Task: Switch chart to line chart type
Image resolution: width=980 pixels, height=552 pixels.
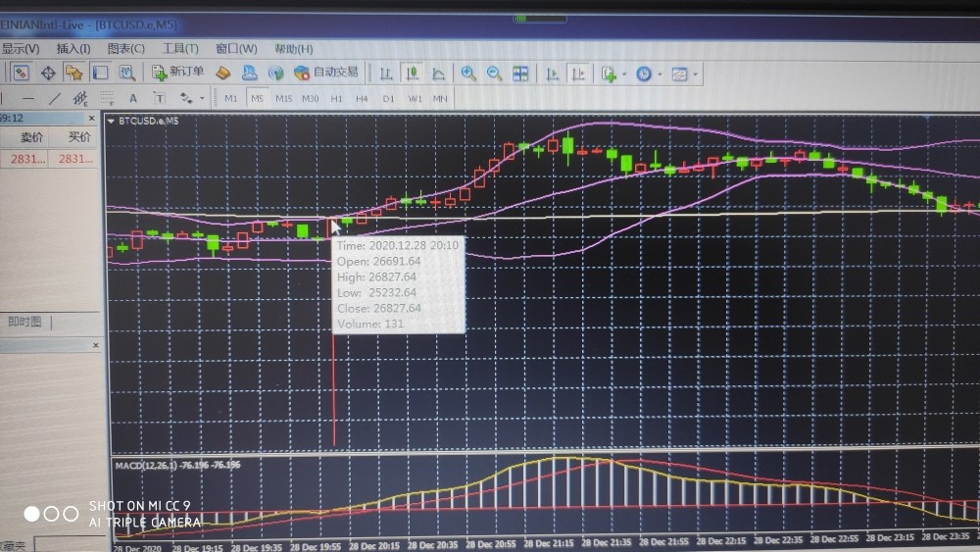Action: pos(438,74)
